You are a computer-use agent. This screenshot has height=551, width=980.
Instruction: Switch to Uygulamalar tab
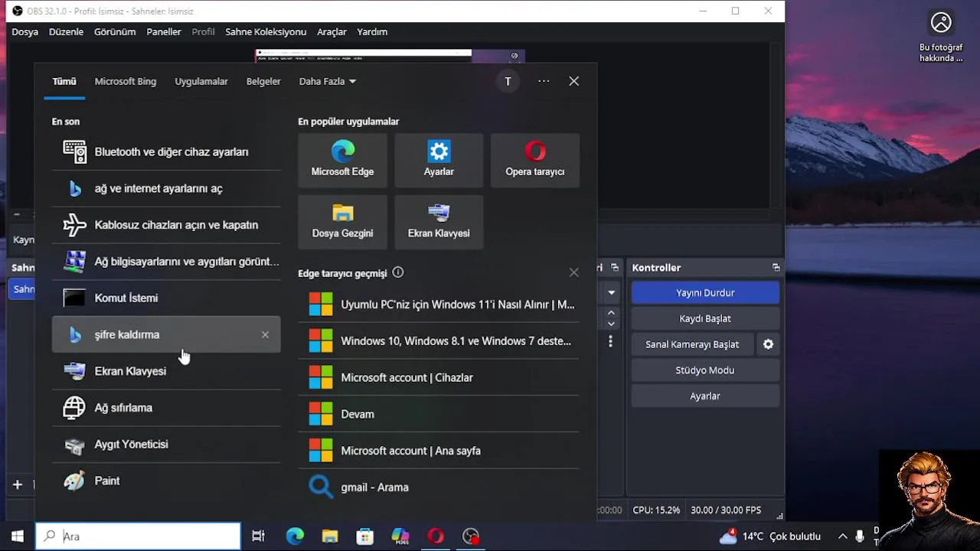[x=201, y=81]
